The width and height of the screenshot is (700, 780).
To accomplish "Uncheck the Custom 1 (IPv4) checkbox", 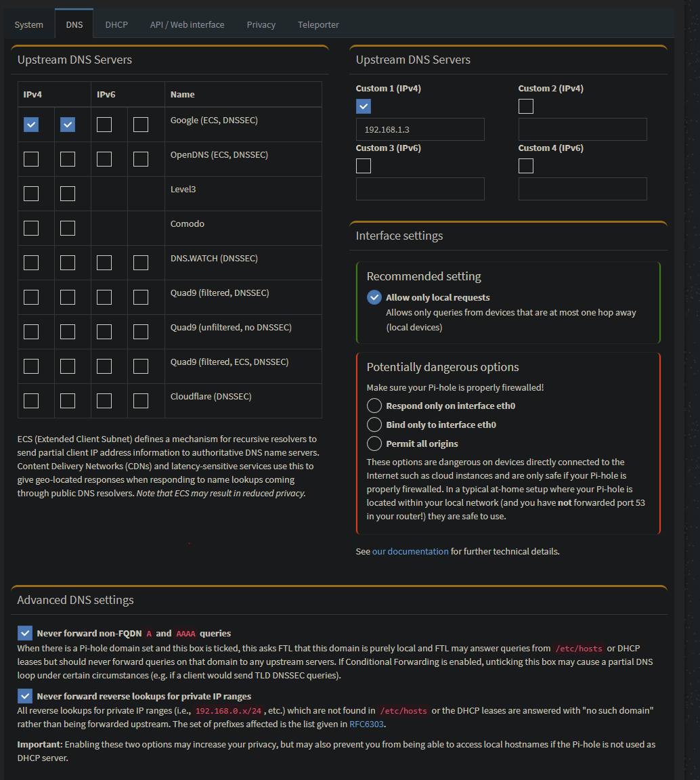I will [x=364, y=106].
